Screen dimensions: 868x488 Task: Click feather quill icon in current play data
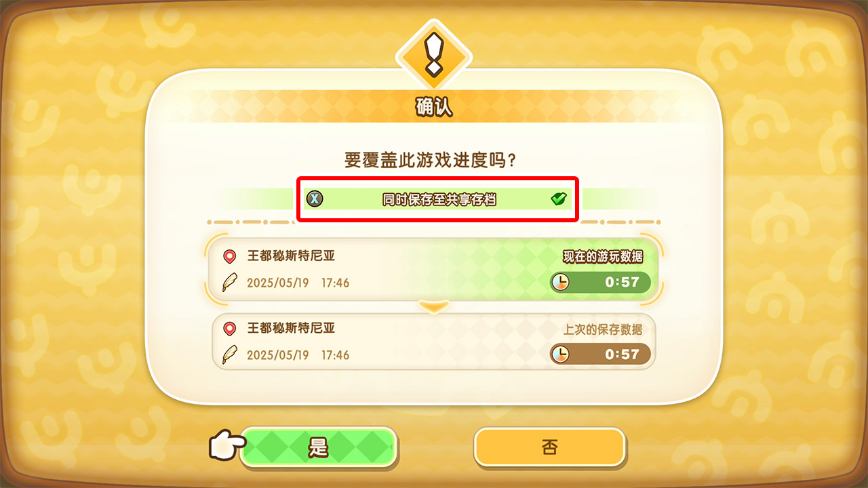tap(230, 283)
